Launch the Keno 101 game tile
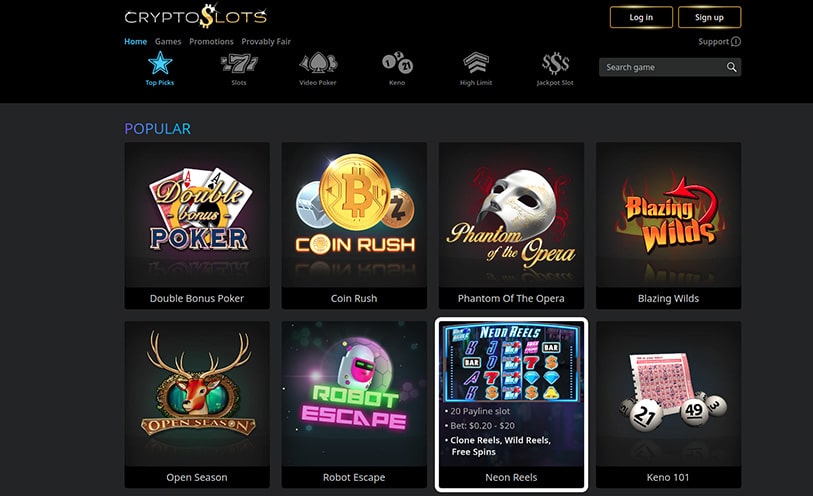 coord(668,404)
